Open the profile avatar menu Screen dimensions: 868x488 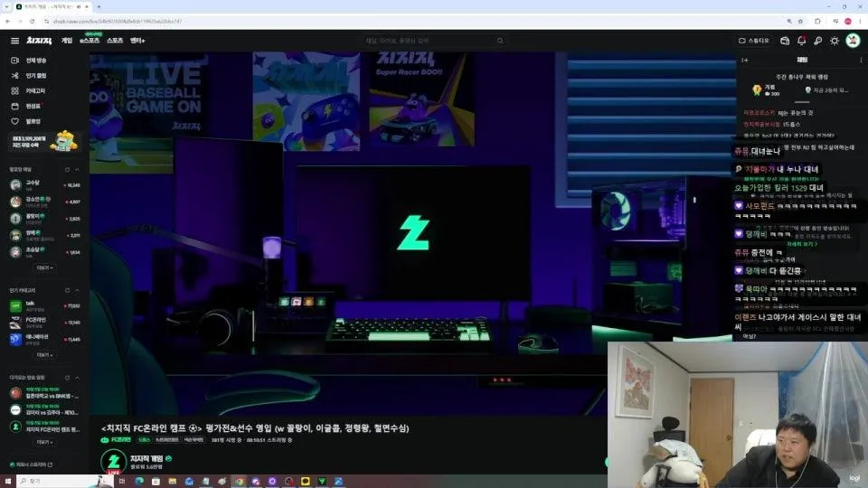[x=853, y=41]
